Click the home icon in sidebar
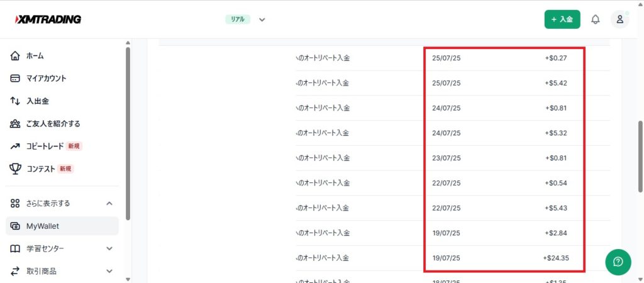Image resolution: width=644 pixels, height=283 pixels. [16, 56]
